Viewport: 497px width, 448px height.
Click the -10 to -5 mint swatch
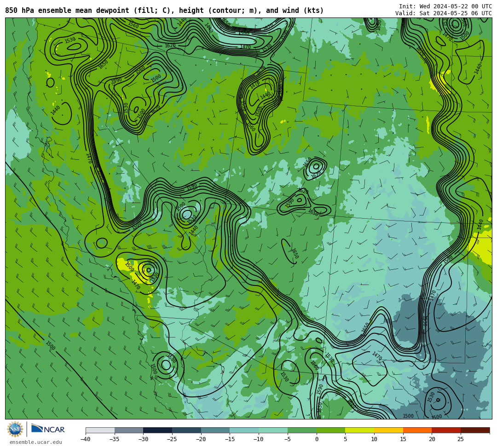tap(273, 430)
